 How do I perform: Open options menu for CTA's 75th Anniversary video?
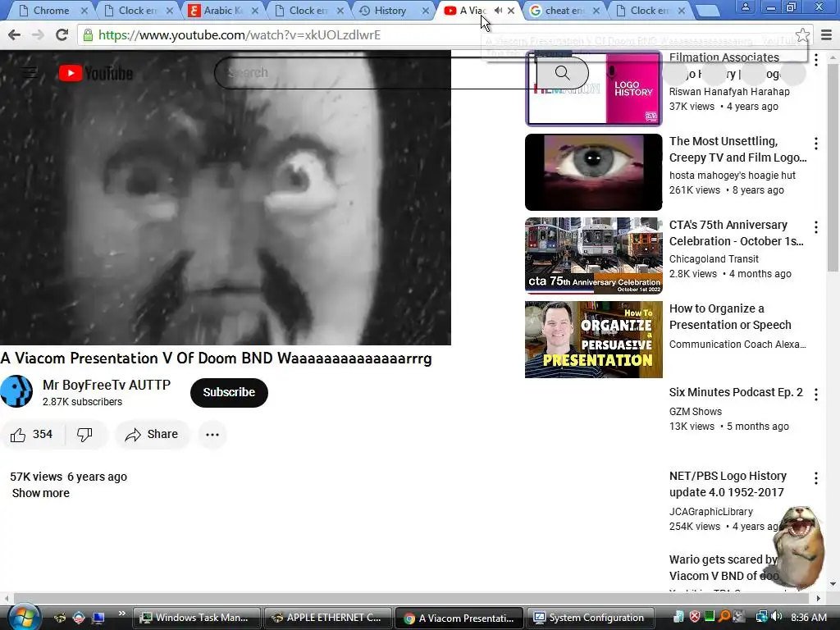coord(816,227)
